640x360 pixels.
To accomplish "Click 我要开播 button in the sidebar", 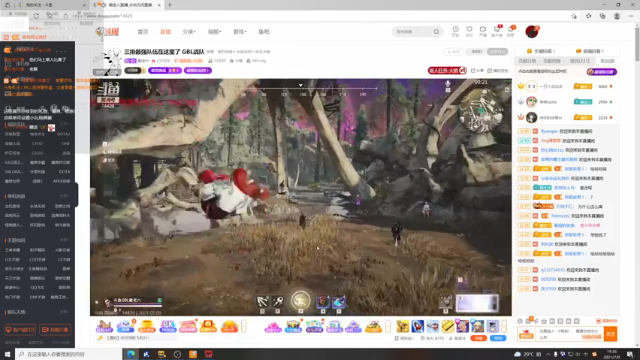I will tap(55, 330).
